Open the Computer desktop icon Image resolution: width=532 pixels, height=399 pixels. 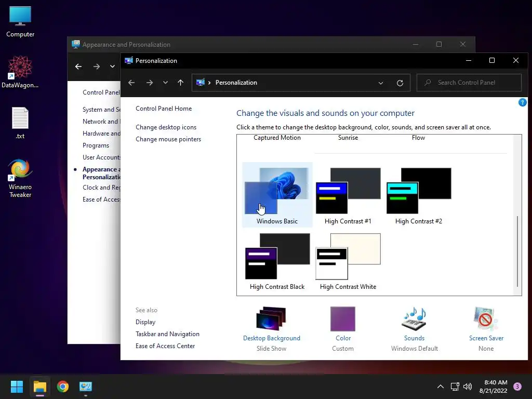tap(20, 22)
